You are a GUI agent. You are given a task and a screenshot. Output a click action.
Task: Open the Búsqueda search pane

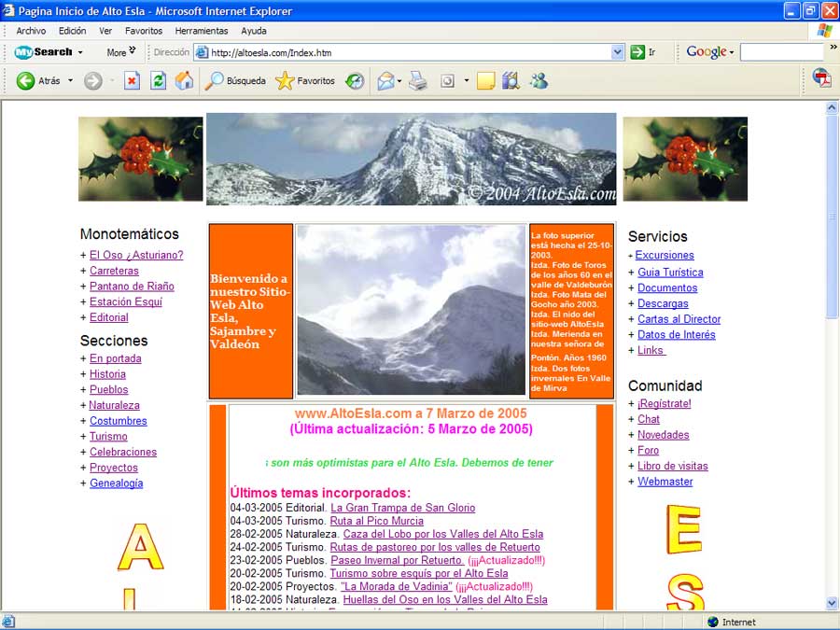tap(235, 81)
